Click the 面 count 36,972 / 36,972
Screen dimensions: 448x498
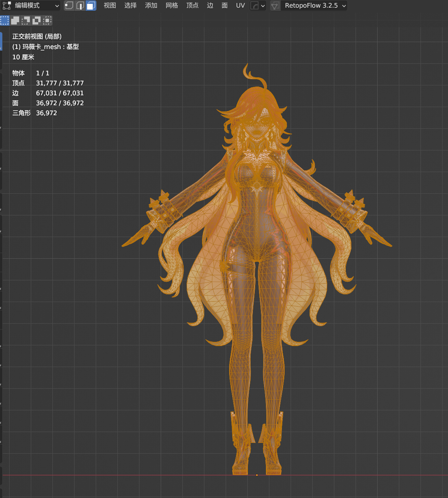click(60, 103)
